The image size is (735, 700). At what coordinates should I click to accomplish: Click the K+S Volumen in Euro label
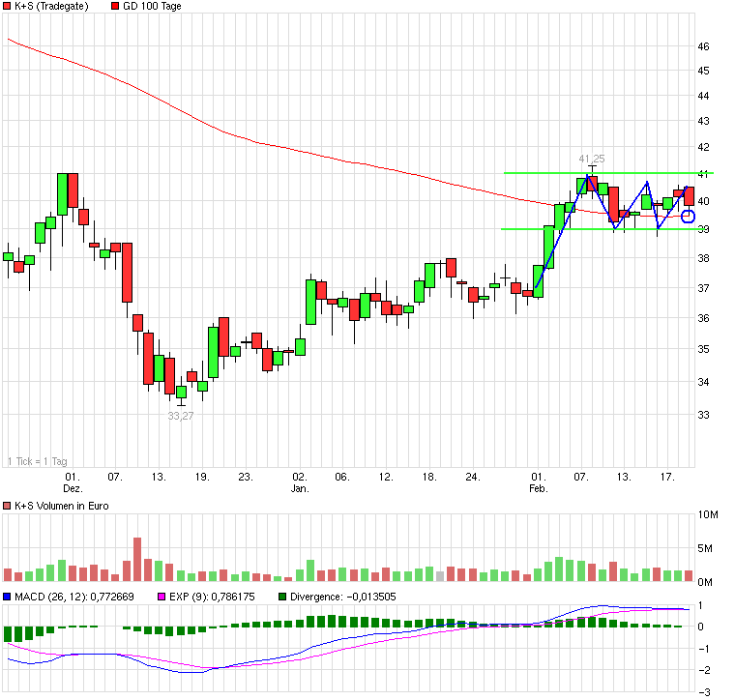pos(61,506)
